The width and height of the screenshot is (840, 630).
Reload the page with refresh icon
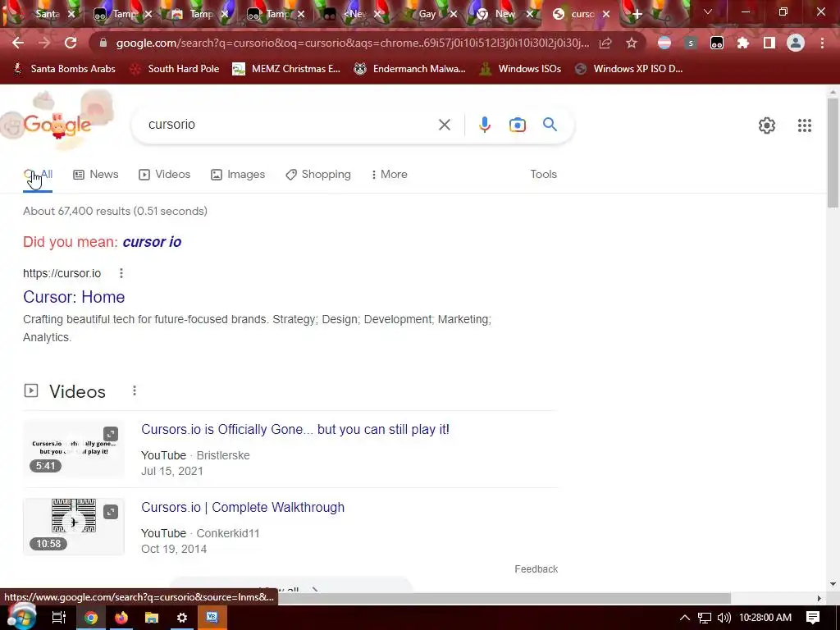click(71, 43)
